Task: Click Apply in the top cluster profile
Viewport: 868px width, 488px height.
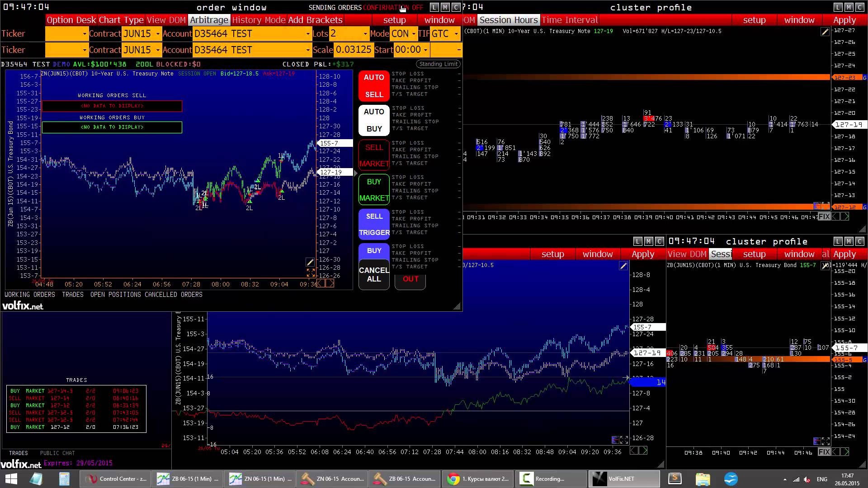Action: [x=844, y=20]
